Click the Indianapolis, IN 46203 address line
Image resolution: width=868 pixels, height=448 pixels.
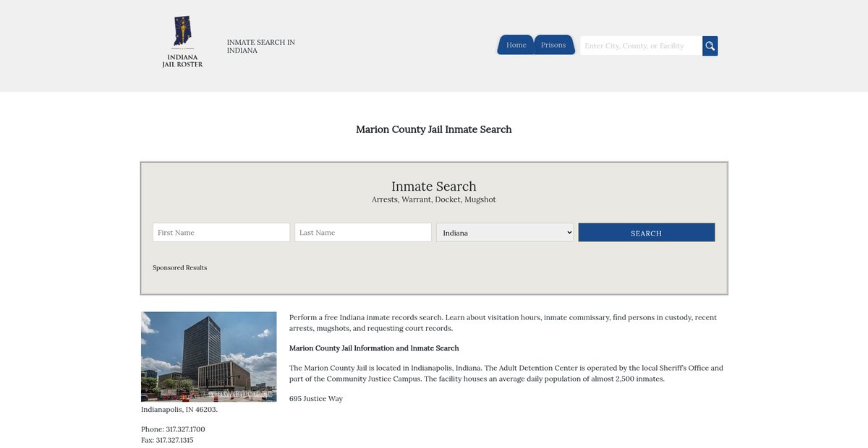click(x=179, y=410)
